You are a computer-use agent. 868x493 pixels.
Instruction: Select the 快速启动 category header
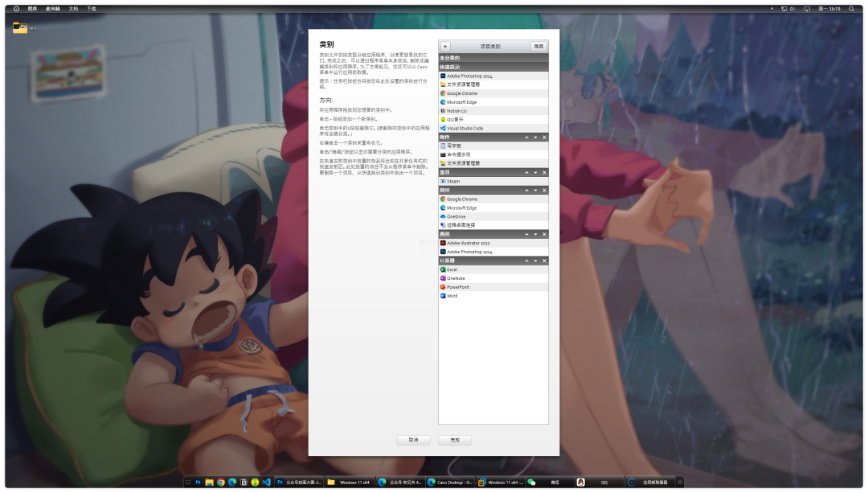493,67
